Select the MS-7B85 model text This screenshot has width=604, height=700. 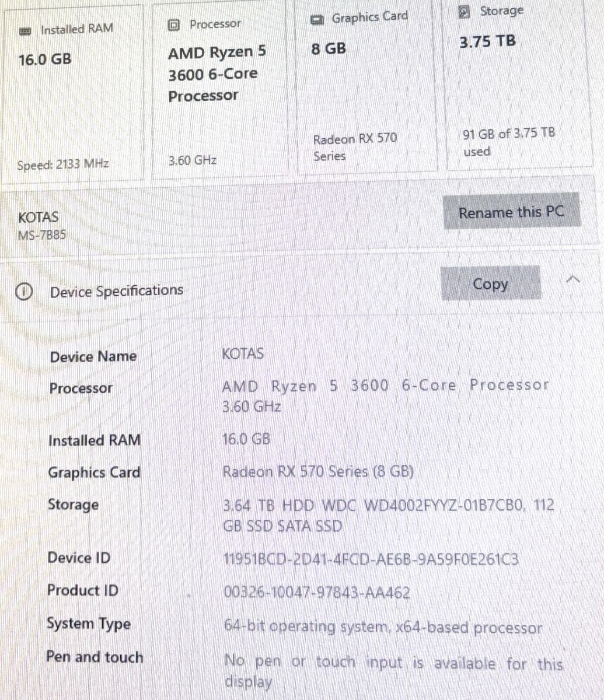click(x=42, y=236)
